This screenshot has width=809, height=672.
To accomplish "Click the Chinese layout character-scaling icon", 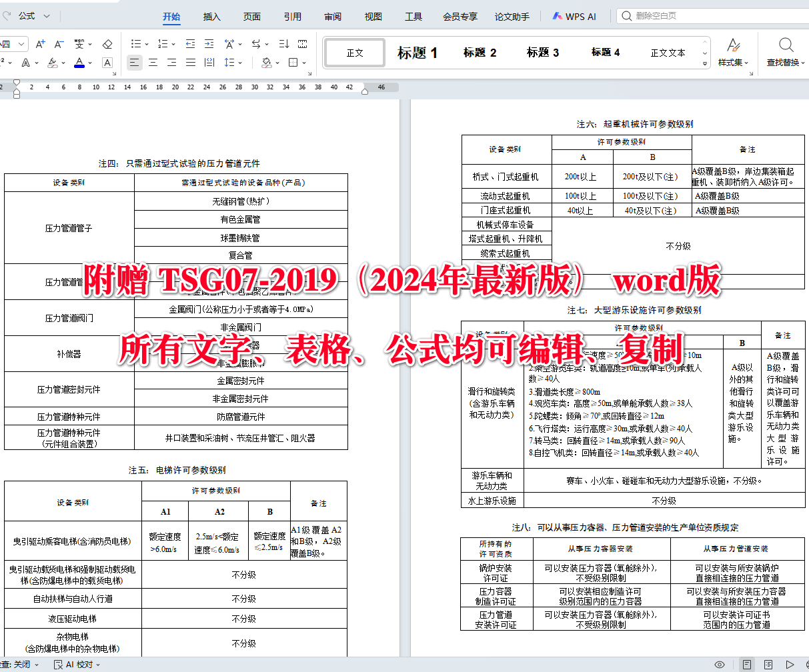I will 229,44.
